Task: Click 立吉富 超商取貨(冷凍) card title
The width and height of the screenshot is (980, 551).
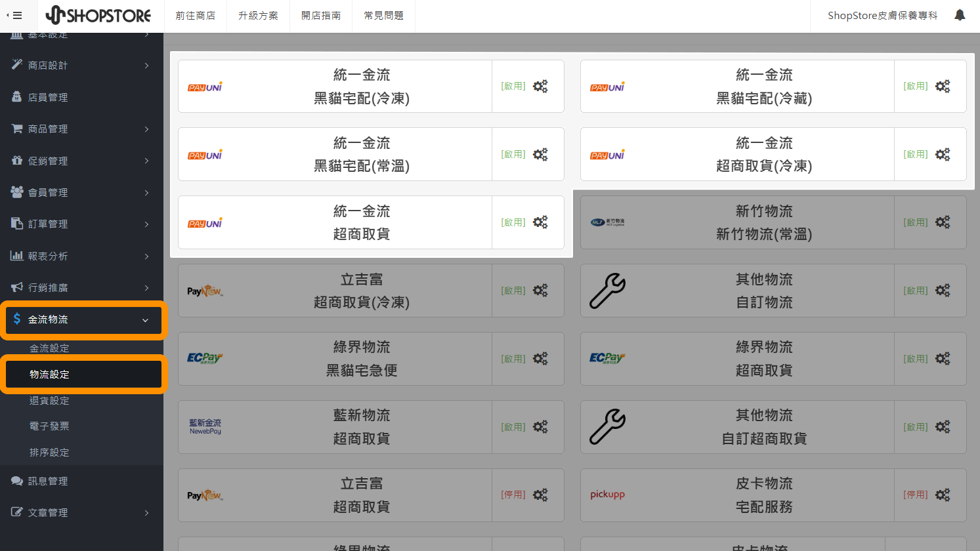Action: point(362,291)
